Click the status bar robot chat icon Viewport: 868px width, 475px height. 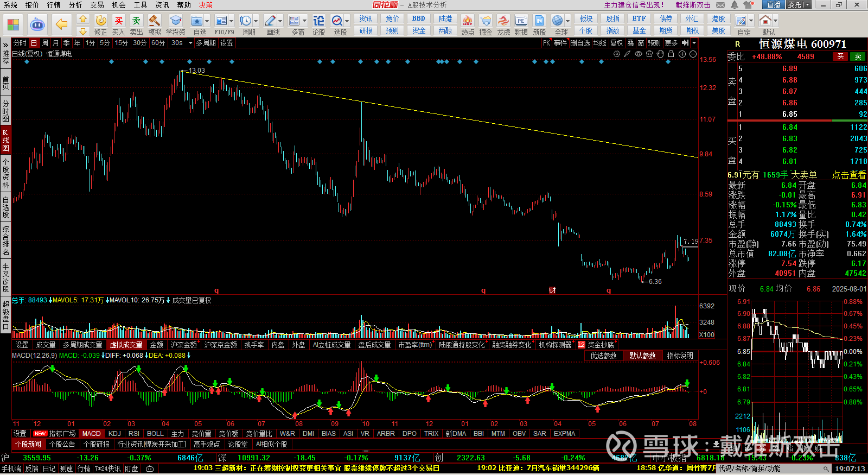(150, 468)
